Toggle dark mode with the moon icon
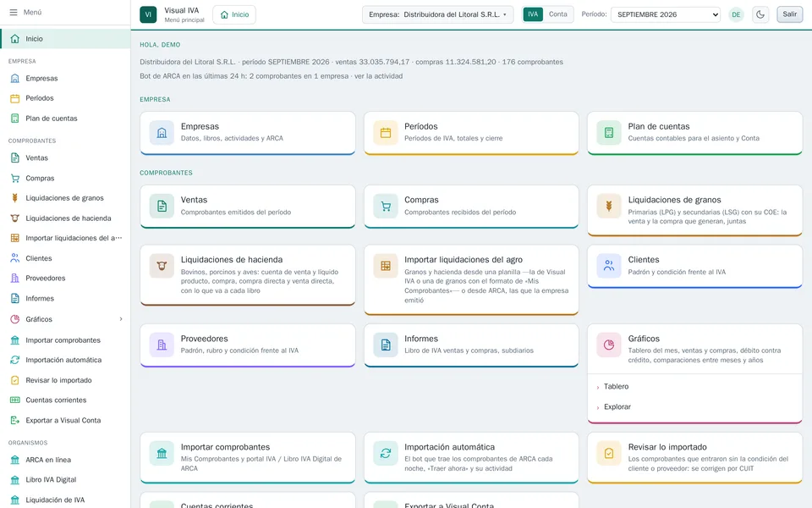 pyautogui.click(x=760, y=14)
